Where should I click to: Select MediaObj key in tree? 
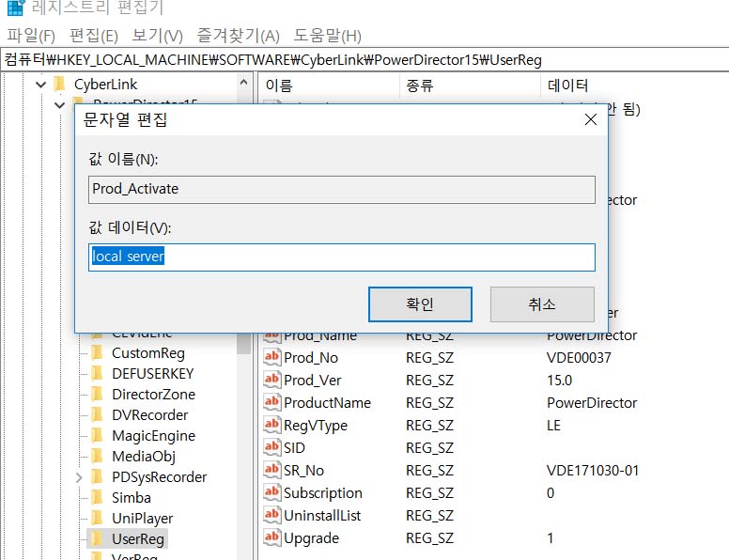coord(144,457)
